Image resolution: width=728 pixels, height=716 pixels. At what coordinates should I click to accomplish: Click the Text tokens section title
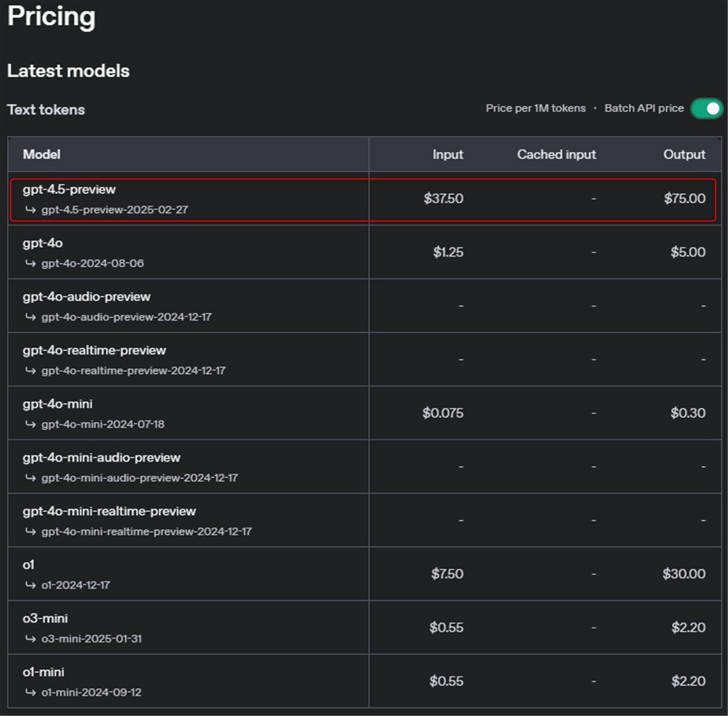[46, 110]
